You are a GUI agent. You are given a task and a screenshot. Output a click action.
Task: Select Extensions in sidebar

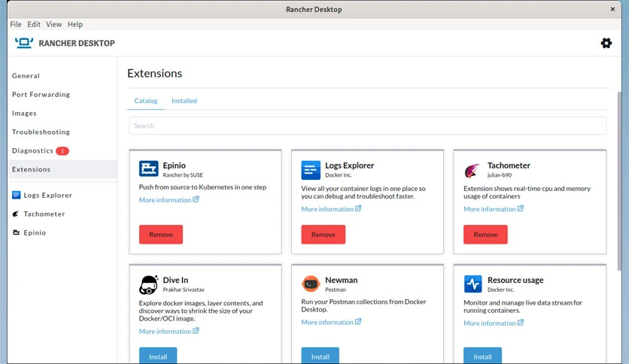pos(62,169)
